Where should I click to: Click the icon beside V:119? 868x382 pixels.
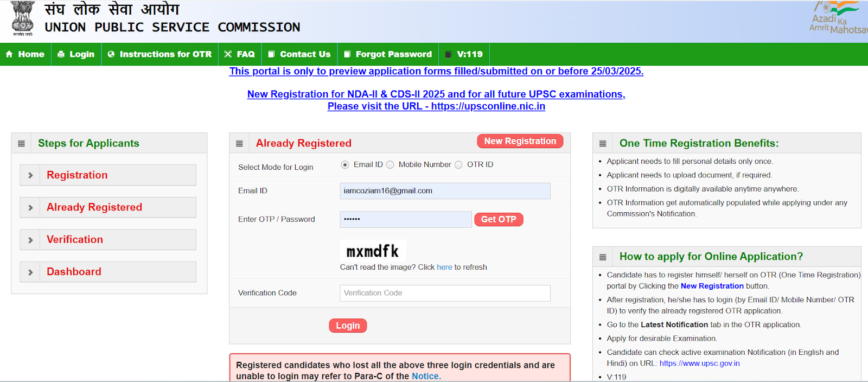[x=448, y=54]
